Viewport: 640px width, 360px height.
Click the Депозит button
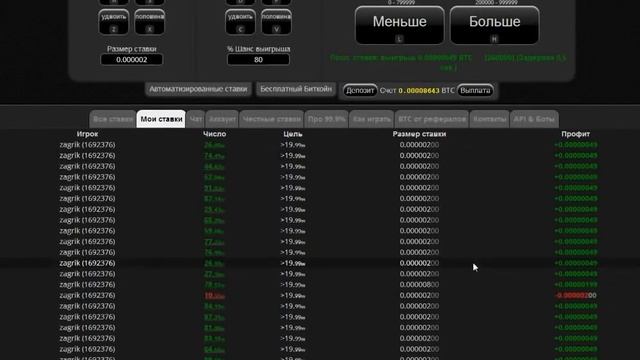360,90
